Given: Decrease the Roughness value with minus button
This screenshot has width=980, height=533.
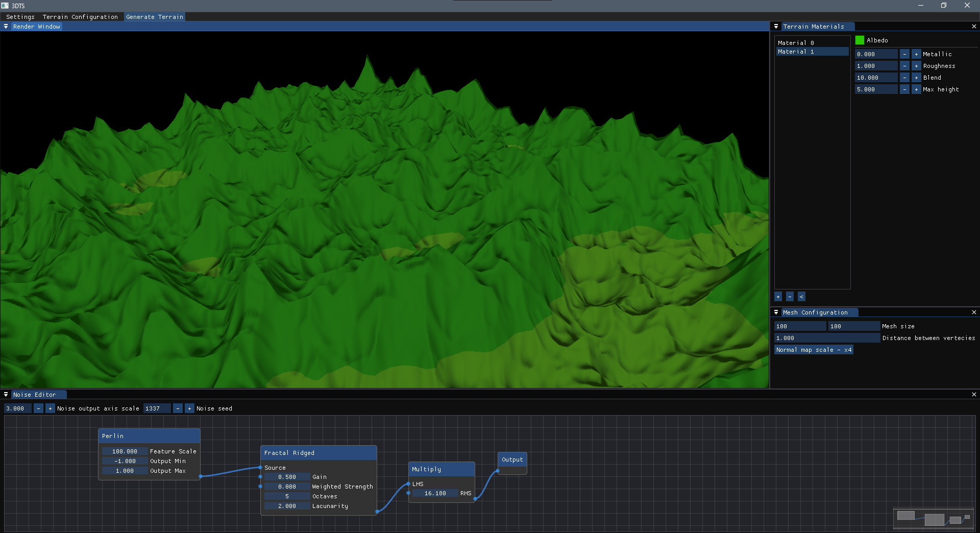Looking at the screenshot, I should pyautogui.click(x=904, y=66).
